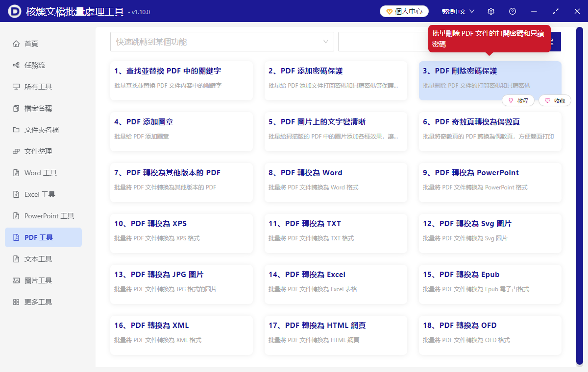Viewport: 588px width, 372px height.
Task: Click the 所有工具 monitor icon
Action: tap(16, 87)
